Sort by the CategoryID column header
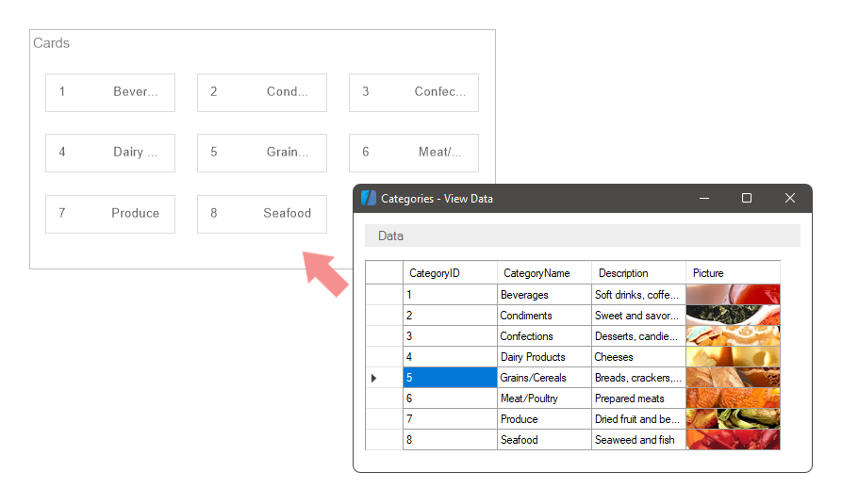The image size is (842, 504). coord(450,273)
